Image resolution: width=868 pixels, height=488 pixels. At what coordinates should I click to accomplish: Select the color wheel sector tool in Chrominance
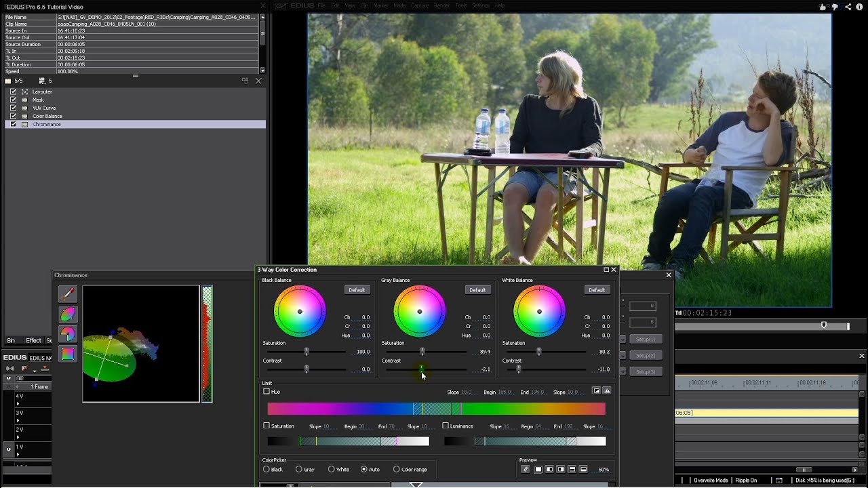(67, 333)
